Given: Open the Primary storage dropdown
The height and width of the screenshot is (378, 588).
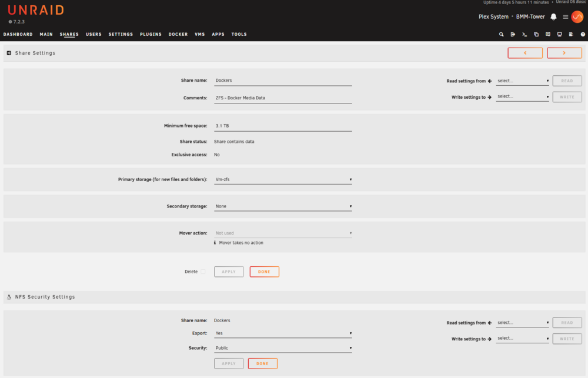Looking at the screenshot, I should tap(283, 180).
